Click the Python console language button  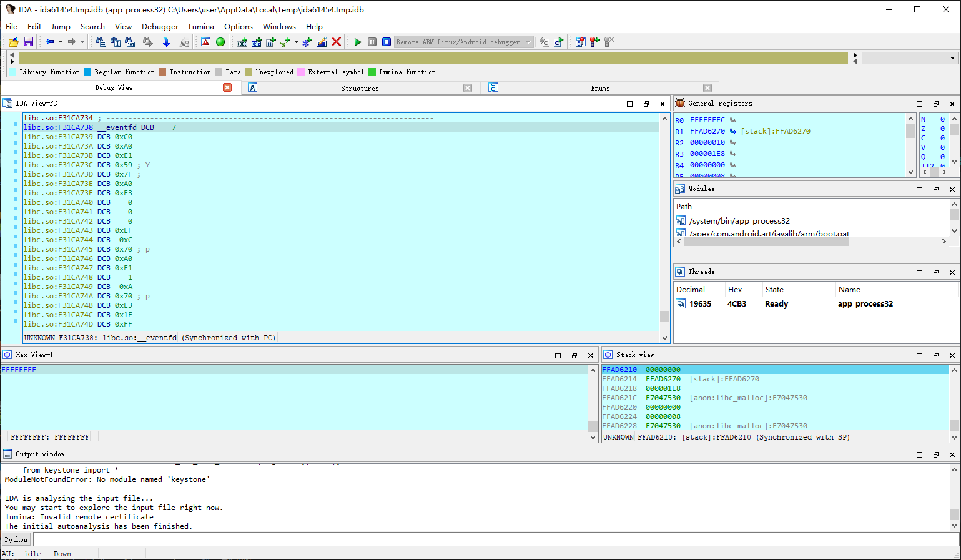pyautogui.click(x=16, y=539)
